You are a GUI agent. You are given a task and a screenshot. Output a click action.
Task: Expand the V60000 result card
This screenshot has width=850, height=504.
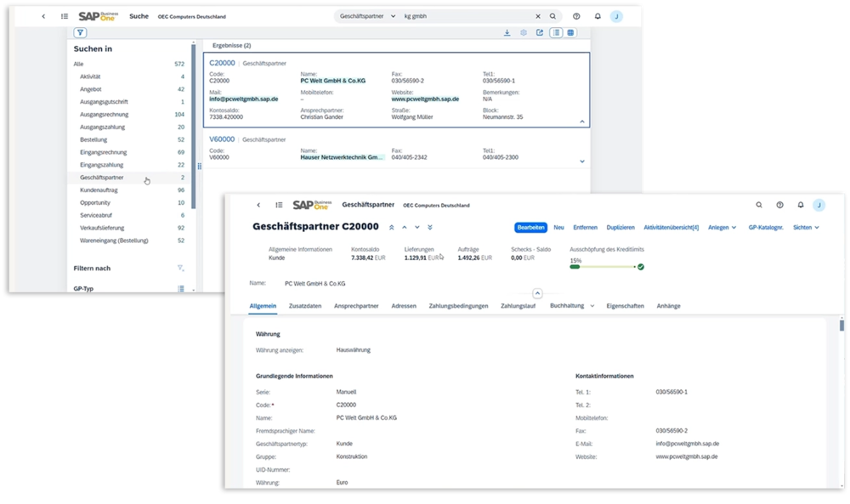point(582,161)
